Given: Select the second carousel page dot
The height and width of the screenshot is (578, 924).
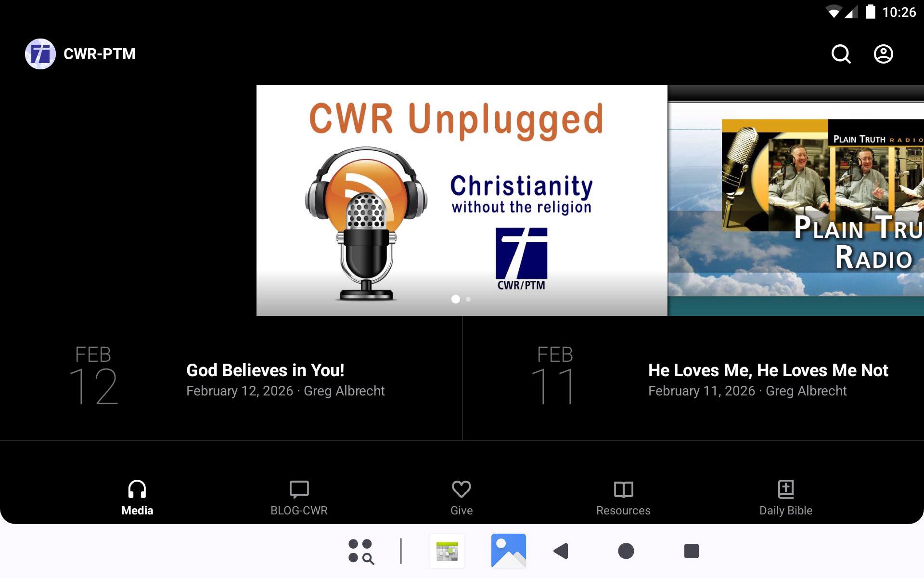Looking at the screenshot, I should pyautogui.click(x=468, y=299).
